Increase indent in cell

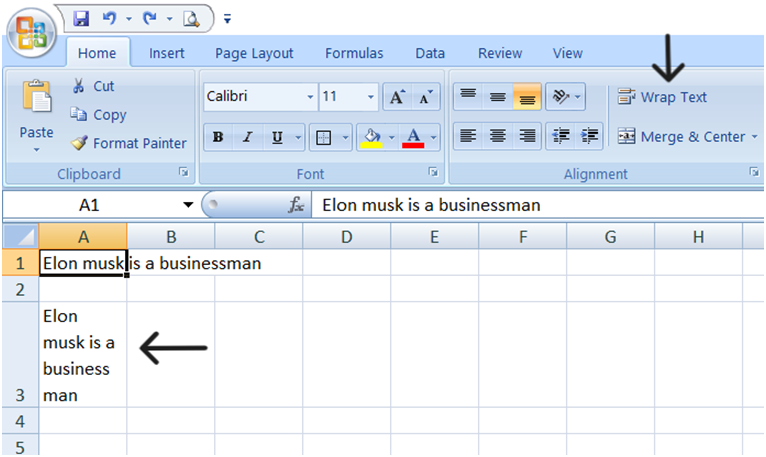(x=590, y=136)
